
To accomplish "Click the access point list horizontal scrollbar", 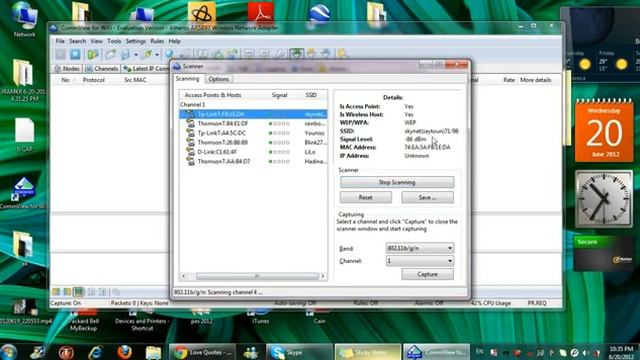I will (x=257, y=276).
